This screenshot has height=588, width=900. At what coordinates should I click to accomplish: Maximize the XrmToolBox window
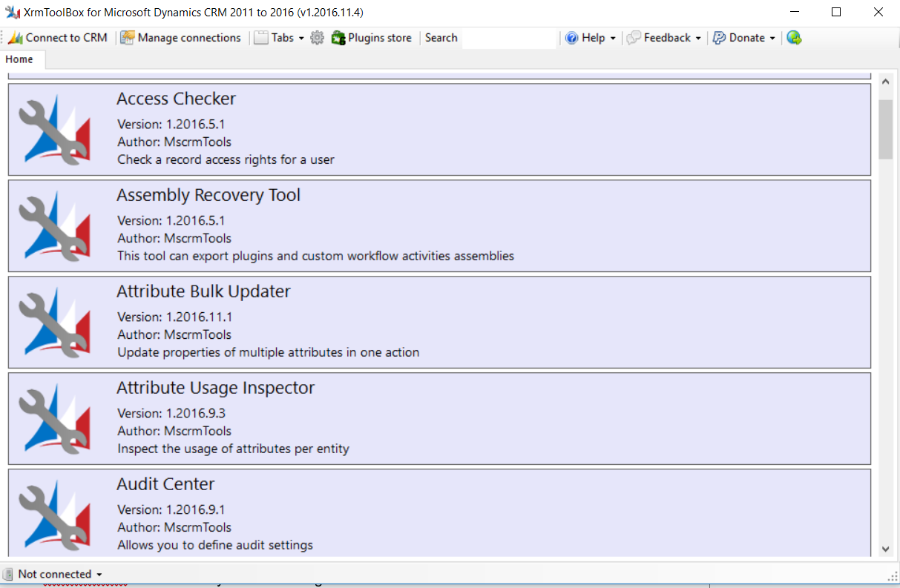[x=836, y=12]
